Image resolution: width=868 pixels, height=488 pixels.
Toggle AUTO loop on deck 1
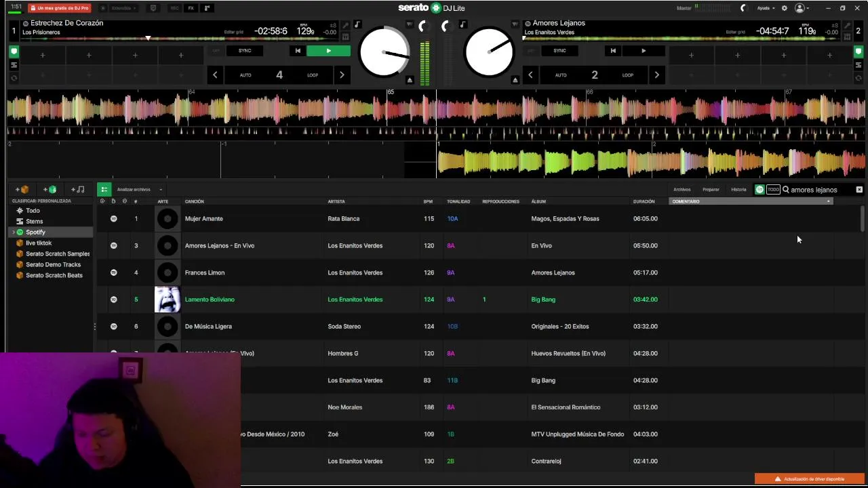[245, 75]
